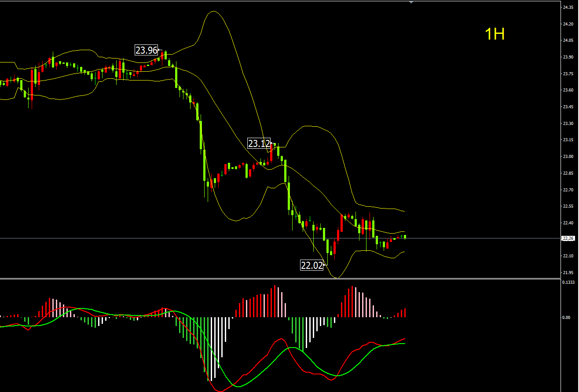Click 22.70 on the price axis

pyautogui.click(x=568, y=190)
